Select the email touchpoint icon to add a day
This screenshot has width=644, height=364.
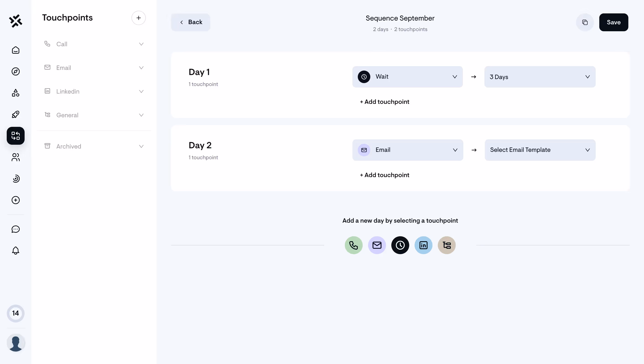[x=377, y=245]
